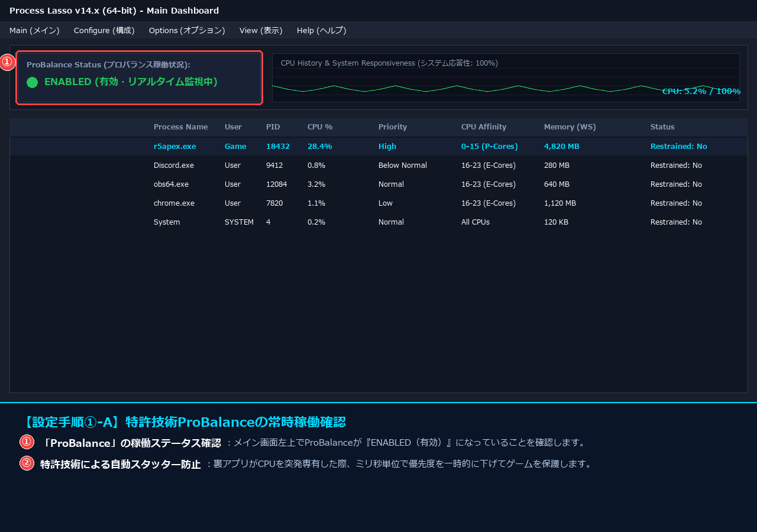
Task: Open the View (表示) menu
Action: [x=261, y=30]
